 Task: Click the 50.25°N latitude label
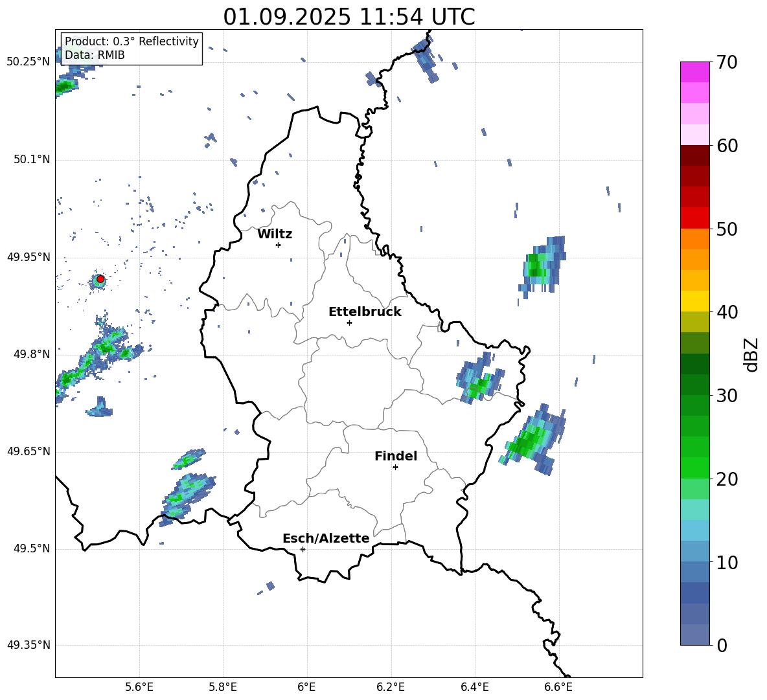[x=28, y=62]
